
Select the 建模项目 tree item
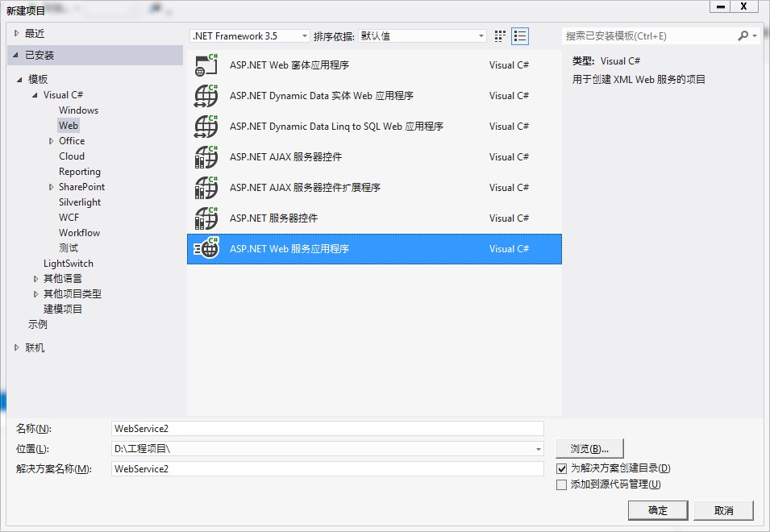click(x=62, y=310)
